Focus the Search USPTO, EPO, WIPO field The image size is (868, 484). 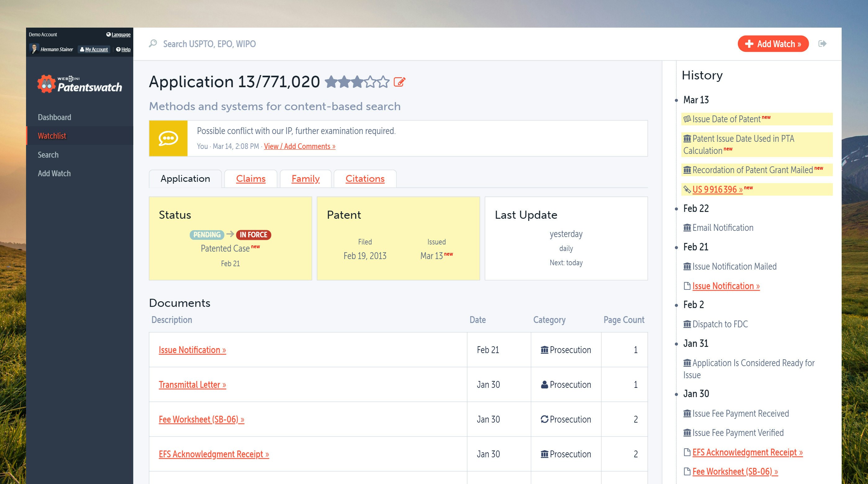point(209,44)
